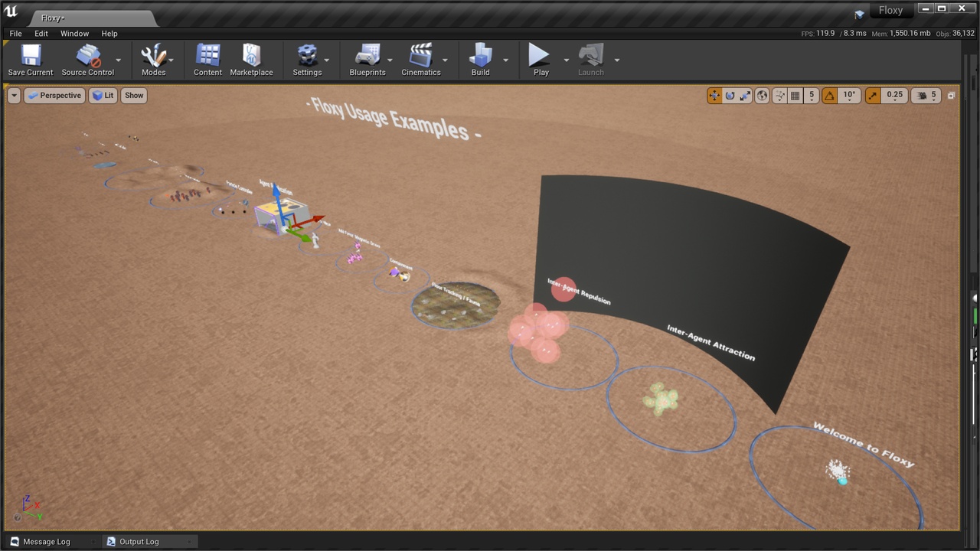Viewport: 980px width, 551px height.
Task: Select the translate transform tool
Action: pyautogui.click(x=714, y=96)
